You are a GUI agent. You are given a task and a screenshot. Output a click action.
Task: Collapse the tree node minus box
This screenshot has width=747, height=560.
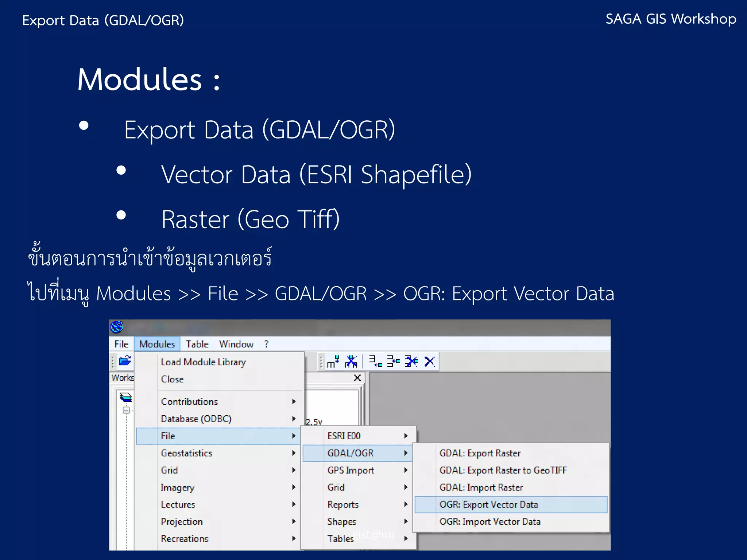[x=126, y=410]
